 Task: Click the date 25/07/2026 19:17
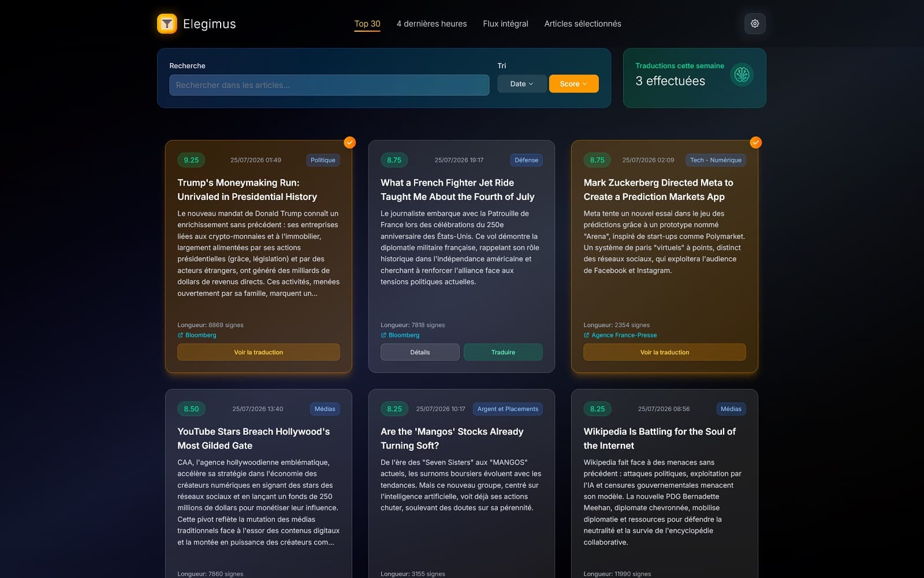tap(459, 160)
